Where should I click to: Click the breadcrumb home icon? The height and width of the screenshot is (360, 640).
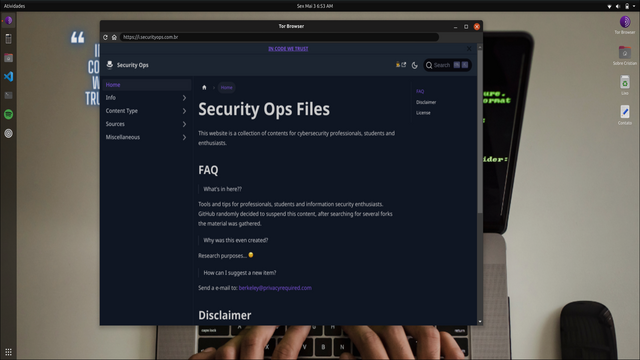click(204, 87)
